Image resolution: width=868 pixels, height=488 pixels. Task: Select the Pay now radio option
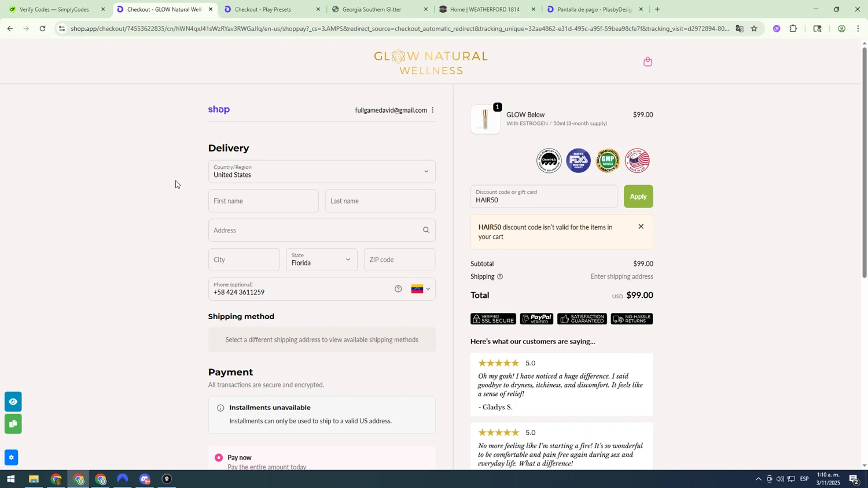click(x=219, y=457)
